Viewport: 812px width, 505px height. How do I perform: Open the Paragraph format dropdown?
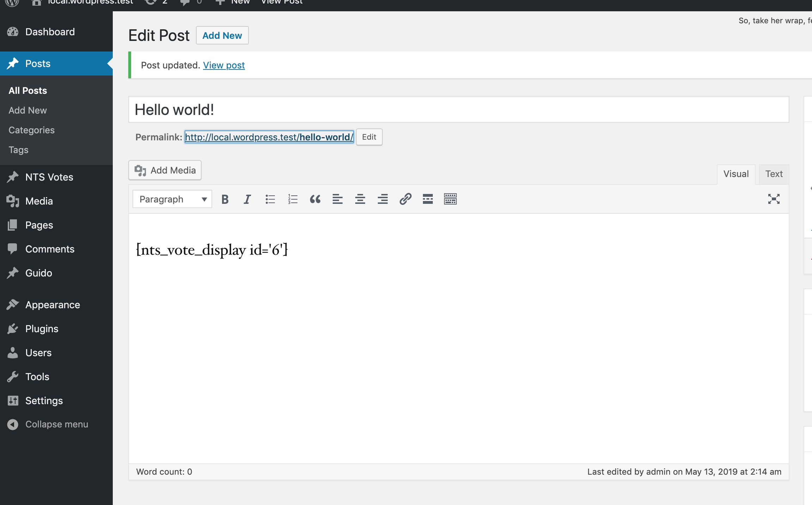[172, 199]
